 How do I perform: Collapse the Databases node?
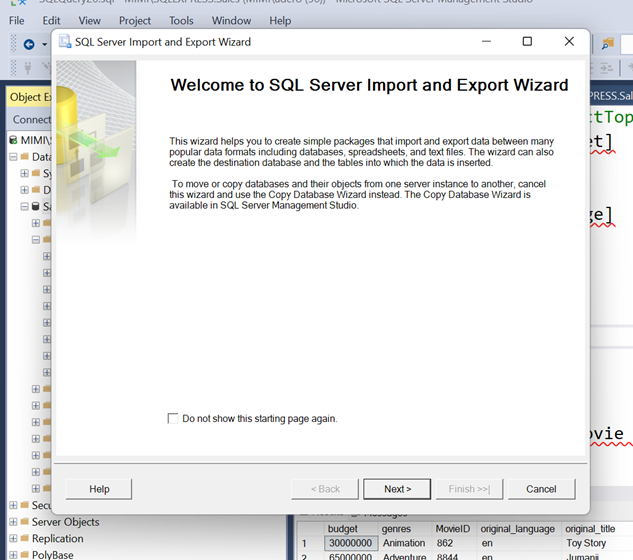pos(13,157)
